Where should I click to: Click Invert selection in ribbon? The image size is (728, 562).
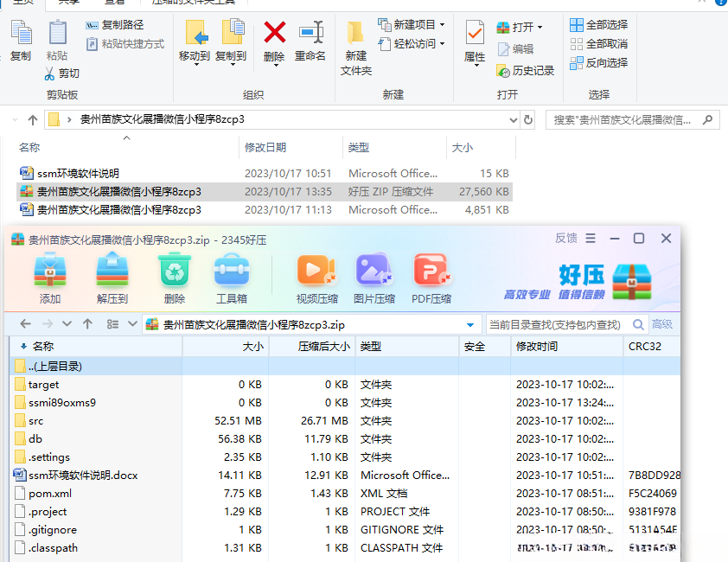pyautogui.click(x=599, y=63)
